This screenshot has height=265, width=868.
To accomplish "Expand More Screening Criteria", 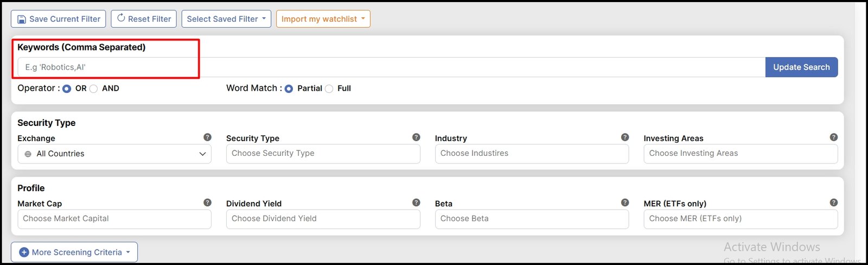I will (x=74, y=252).
